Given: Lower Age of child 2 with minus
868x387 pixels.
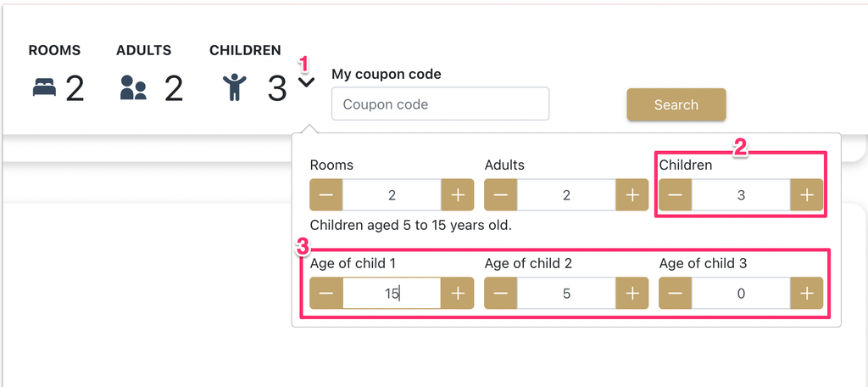Looking at the screenshot, I should pos(500,293).
